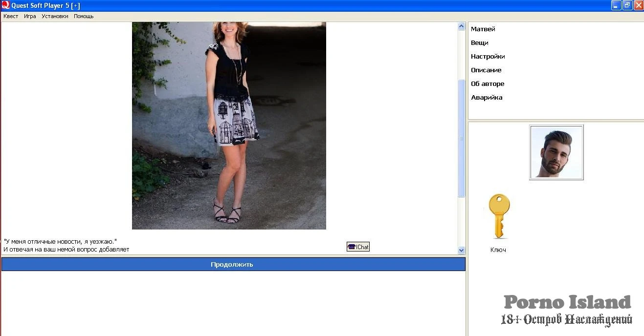Click the scroll up arrow in text pane

tap(461, 26)
